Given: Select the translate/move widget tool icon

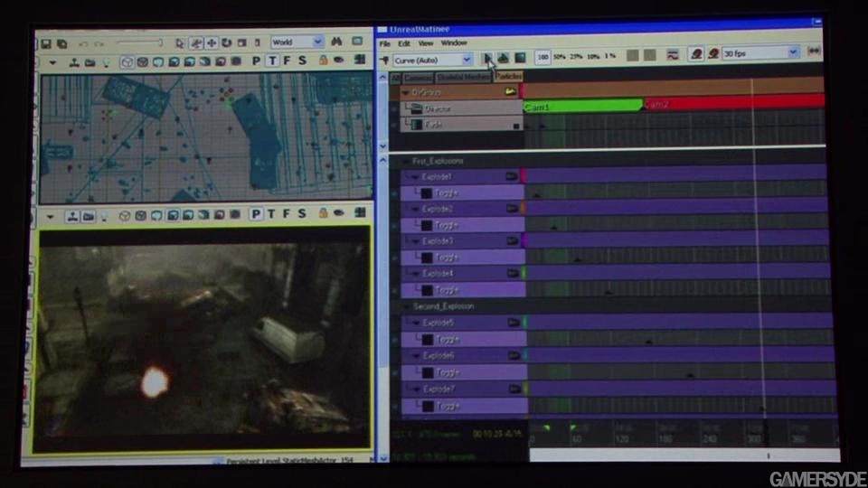Looking at the screenshot, I should click(212, 42).
